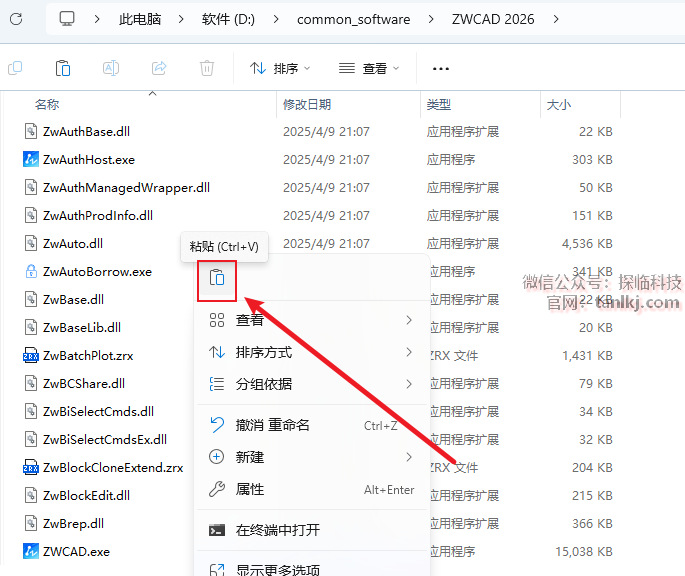The width and height of the screenshot is (685, 576).
Task: Click ZwBatchPlot.zrx file icon
Action: click(31, 355)
